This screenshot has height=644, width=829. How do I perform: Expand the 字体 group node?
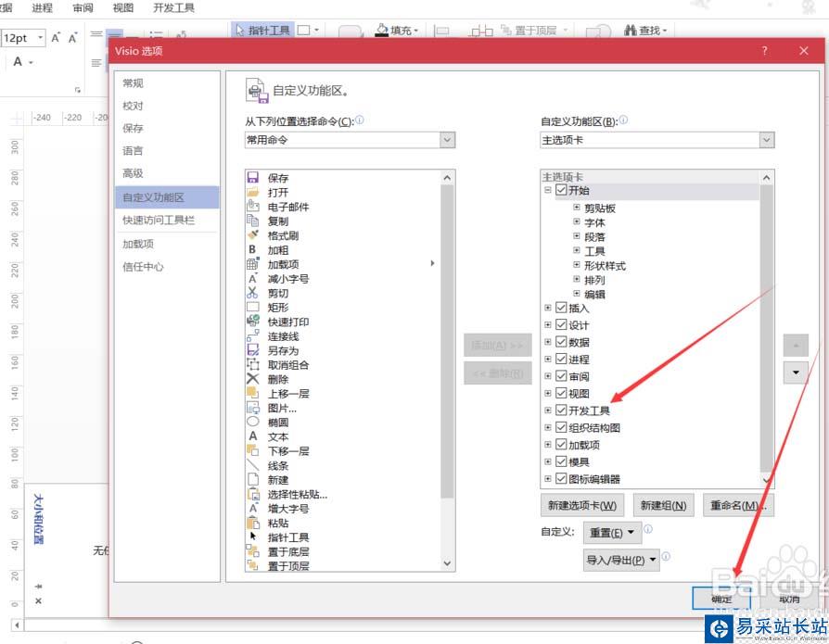577,221
